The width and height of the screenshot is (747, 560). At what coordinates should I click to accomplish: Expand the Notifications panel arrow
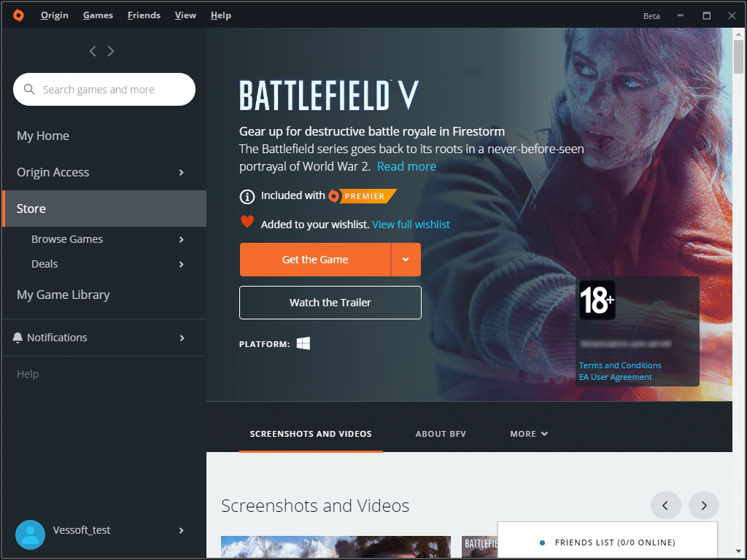click(x=182, y=338)
